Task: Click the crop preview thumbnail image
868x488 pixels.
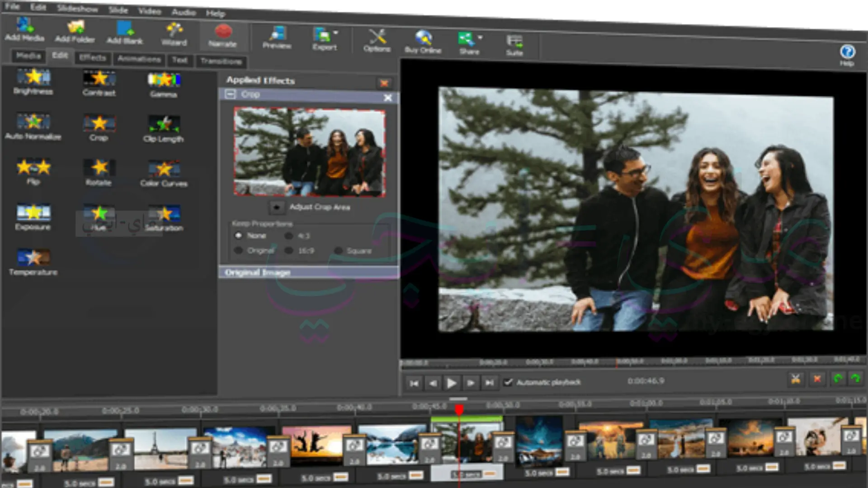Action: coord(310,152)
